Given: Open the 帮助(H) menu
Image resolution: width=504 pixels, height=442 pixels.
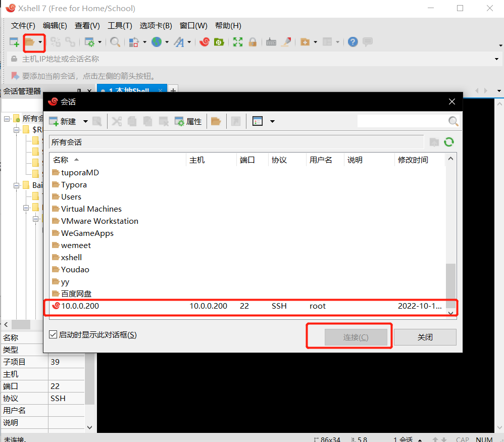Looking at the screenshot, I should coord(228,26).
